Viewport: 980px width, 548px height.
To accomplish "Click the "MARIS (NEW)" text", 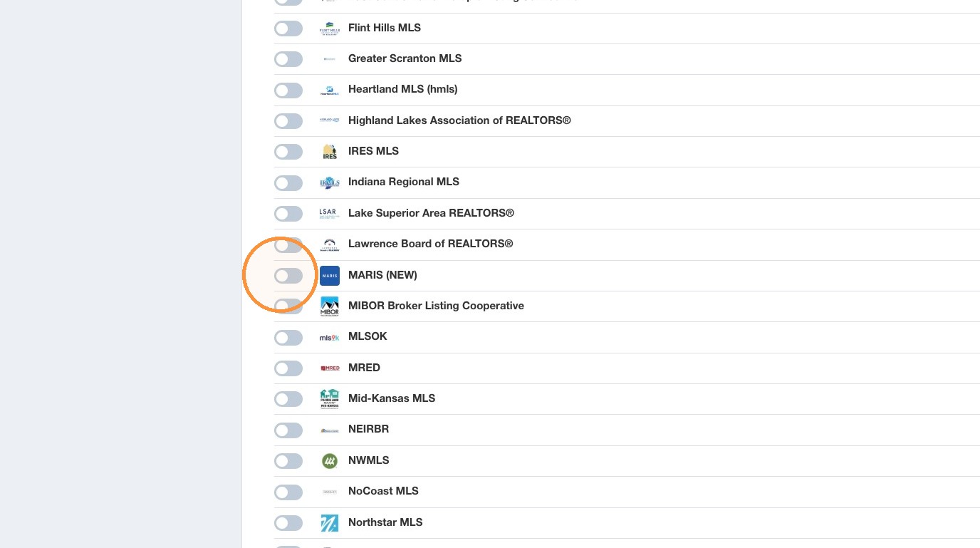I will click(382, 275).
